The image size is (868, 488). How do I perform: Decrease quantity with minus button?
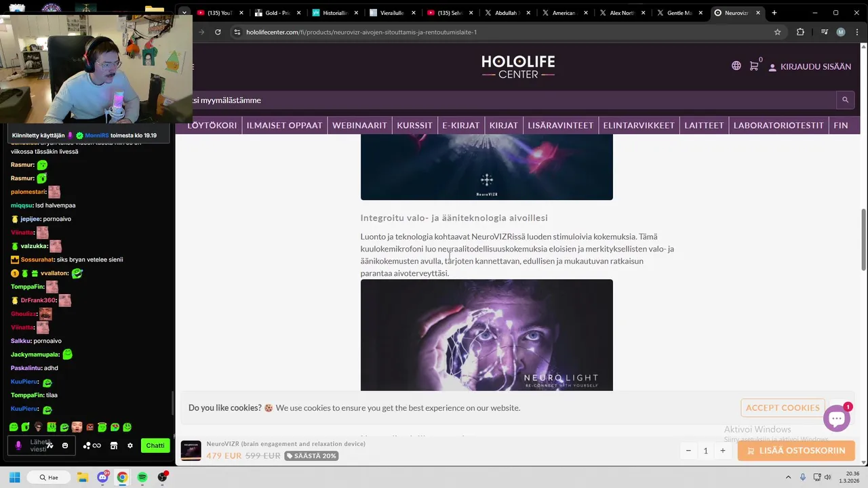pyautogui.click(x=688, y=451)
